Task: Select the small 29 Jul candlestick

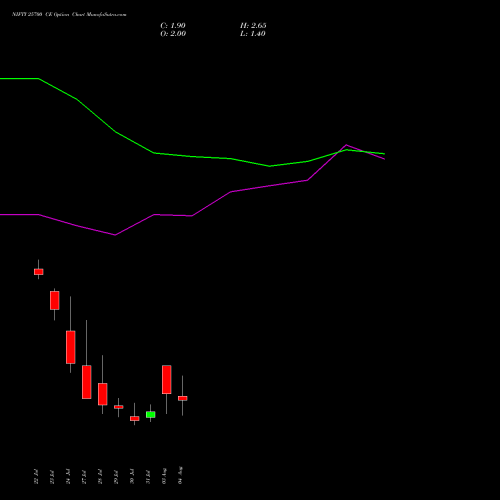Action: pyautogui.click(x=119, y=407)
